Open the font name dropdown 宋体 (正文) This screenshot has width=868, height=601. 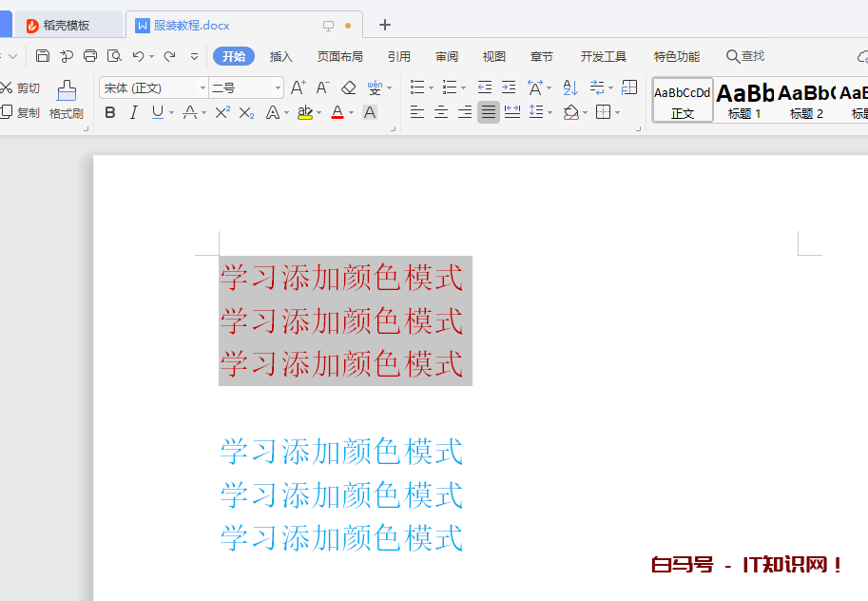(152, 87)
